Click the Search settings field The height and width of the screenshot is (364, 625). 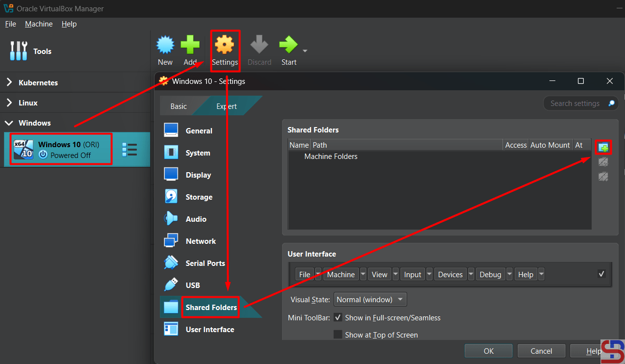click(x=575, y=103)
